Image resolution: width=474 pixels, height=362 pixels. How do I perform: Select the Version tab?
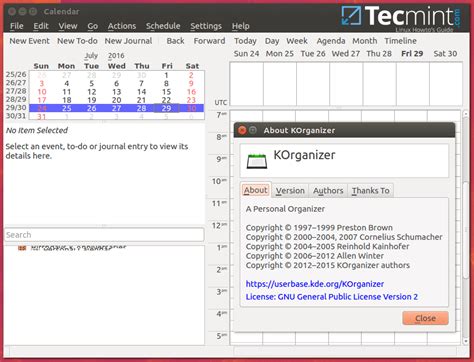click(x=290, y=191)
